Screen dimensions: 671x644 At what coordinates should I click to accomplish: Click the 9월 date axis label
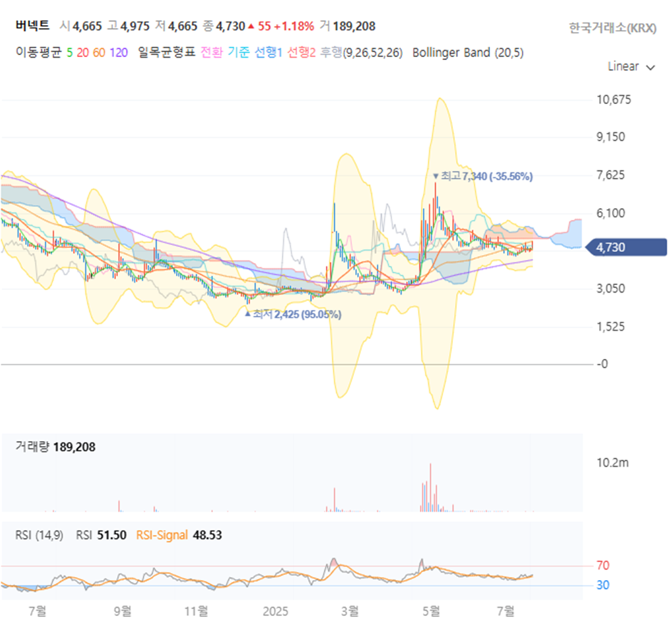coord(123,611)
